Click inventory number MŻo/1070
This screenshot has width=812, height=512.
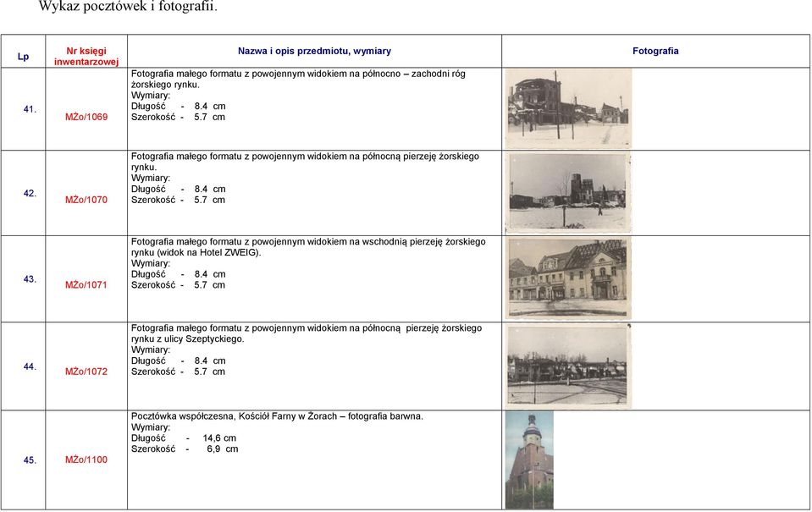(x=86, y=200)
